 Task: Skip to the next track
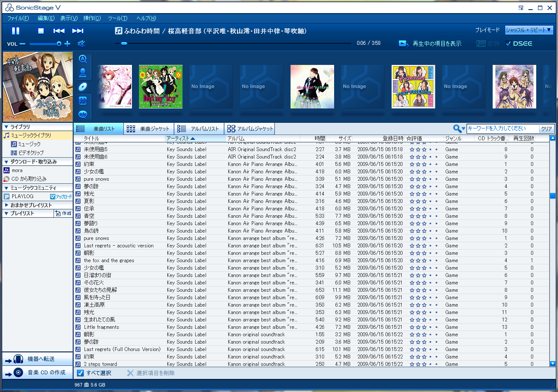78,31
